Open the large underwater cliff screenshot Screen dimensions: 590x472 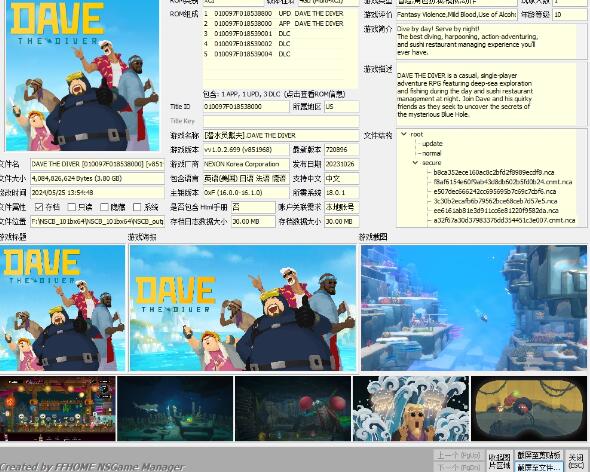coord(474,308)
